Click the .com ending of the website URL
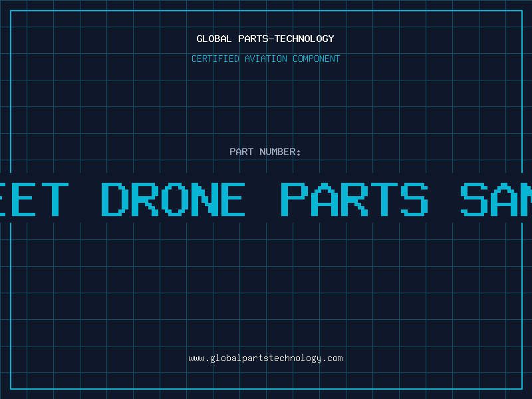 pyautogui.click(x=333, y=358)
